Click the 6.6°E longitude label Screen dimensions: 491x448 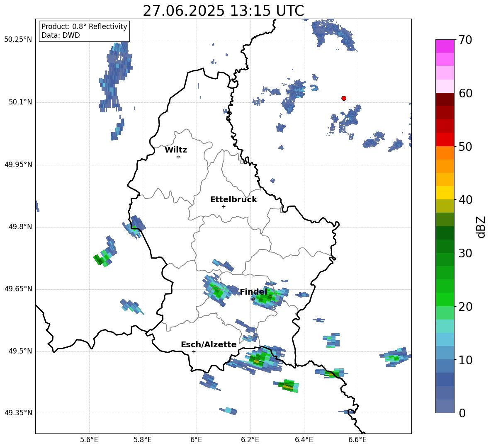(357, 440)
